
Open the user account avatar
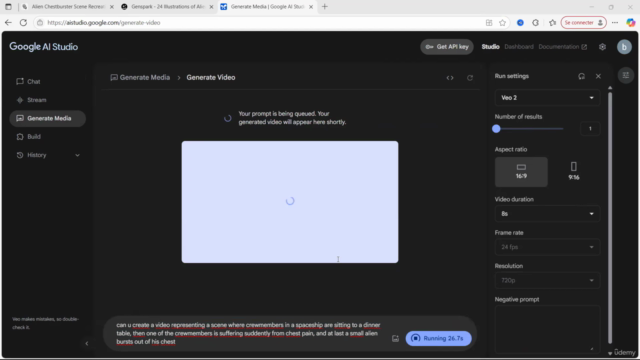coord(624,47)
